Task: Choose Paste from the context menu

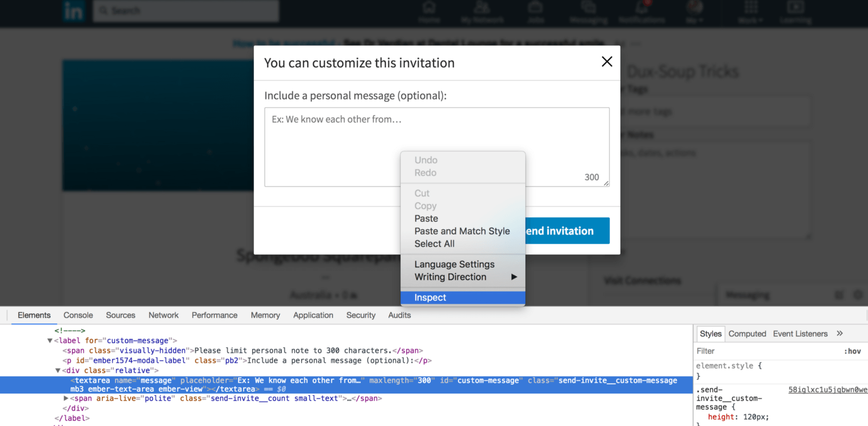Action: click(x=426, y=219)
